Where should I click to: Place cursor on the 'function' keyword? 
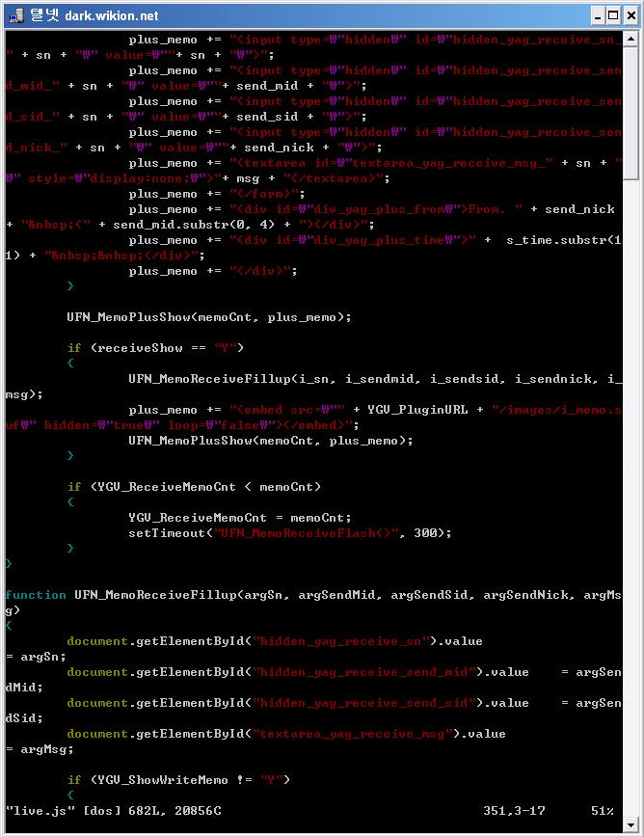pyautogui.click(x=36, y=595)
